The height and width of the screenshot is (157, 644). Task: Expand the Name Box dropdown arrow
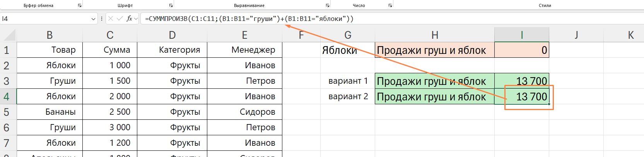(93, 19)
